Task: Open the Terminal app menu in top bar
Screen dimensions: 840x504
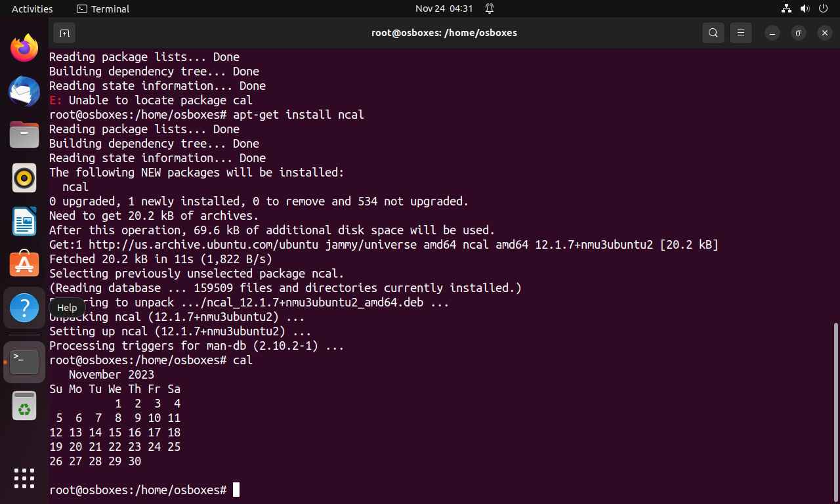Action: [103, 9]
